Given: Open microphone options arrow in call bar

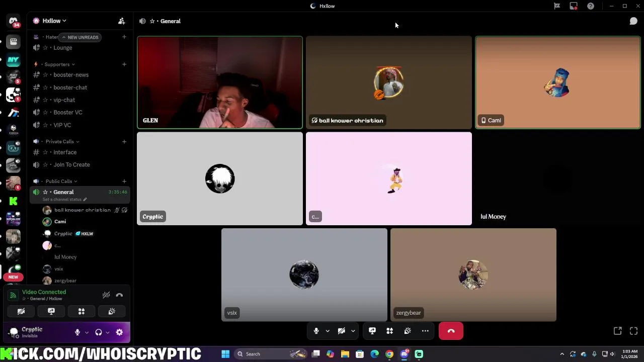Looking at the screenshot, I should [x=327, y=331].
